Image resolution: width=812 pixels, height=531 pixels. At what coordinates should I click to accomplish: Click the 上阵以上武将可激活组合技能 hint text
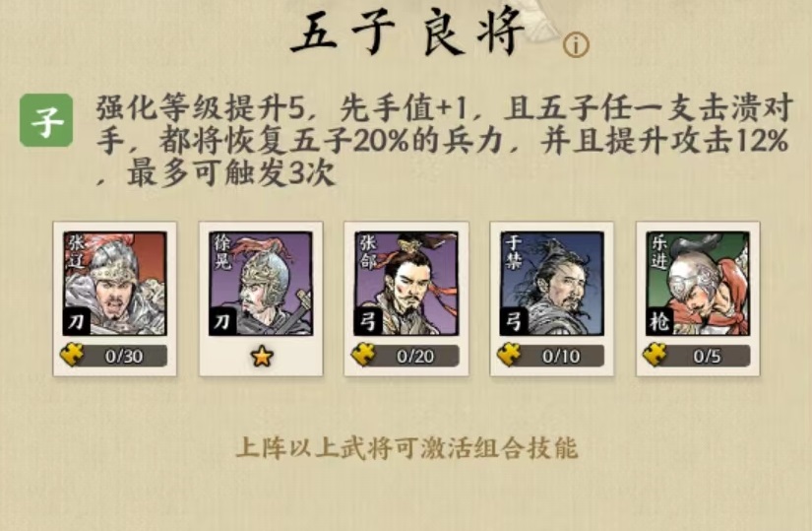[x=406, y=447]
